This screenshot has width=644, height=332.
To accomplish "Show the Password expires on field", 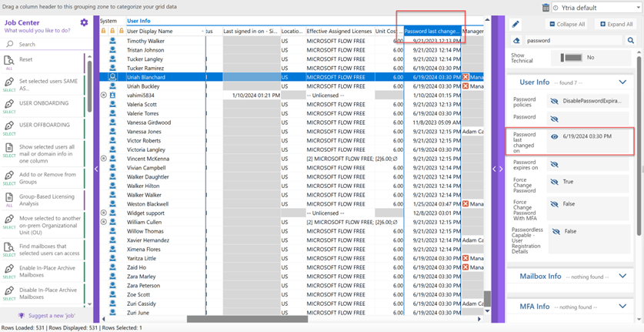I will pyautogui.click(x=555, y=164).
